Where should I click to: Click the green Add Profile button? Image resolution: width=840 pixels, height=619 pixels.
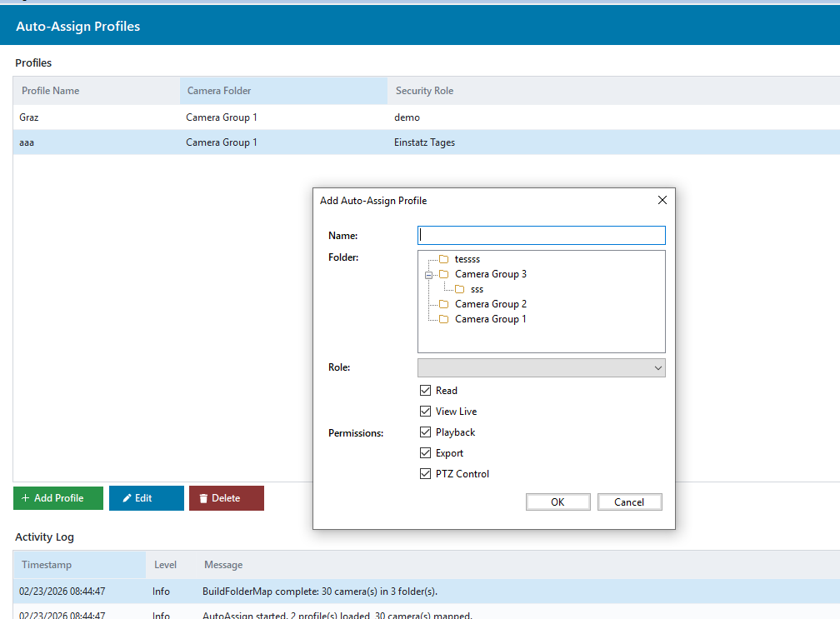coord(58,498)
